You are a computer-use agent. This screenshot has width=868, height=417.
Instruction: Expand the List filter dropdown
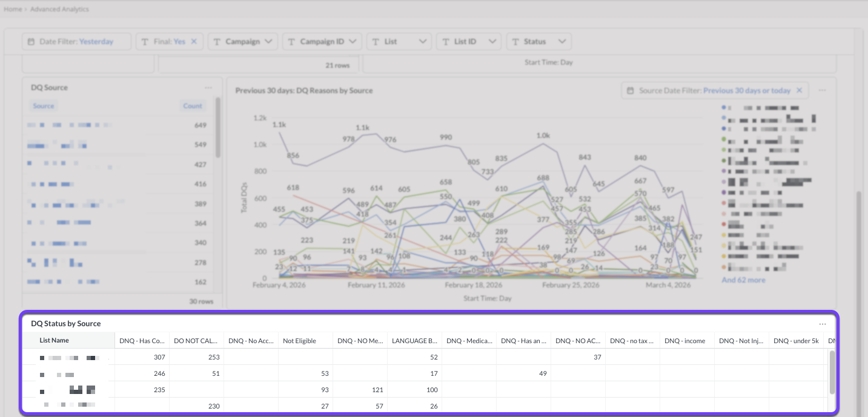[422, 42]
